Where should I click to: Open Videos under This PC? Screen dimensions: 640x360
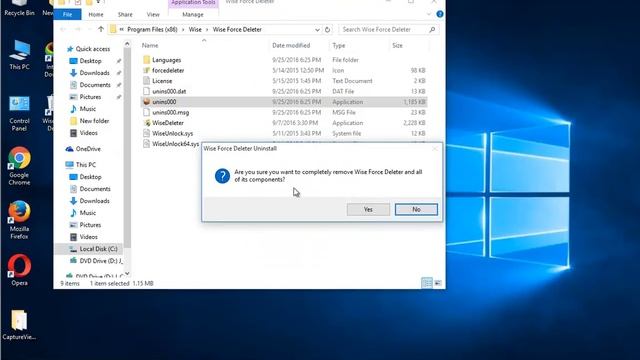point(88,237)
